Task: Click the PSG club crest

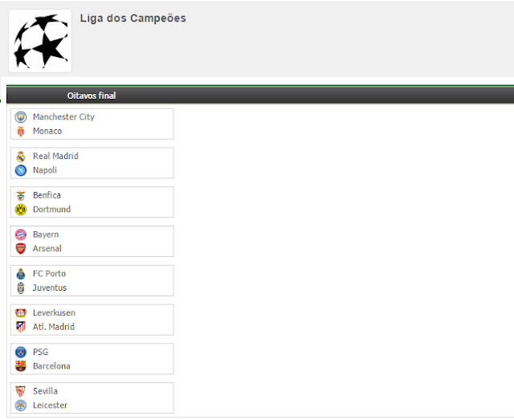Action: (21, 352)
